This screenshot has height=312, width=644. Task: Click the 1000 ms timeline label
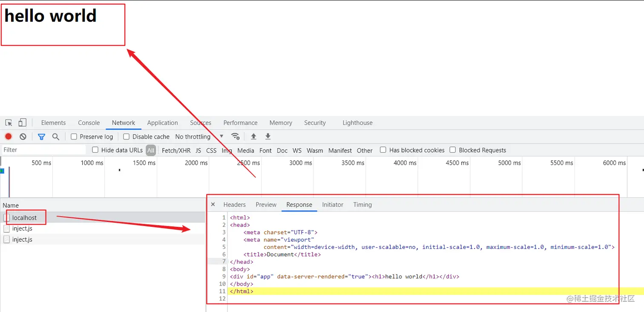[92, 163]
